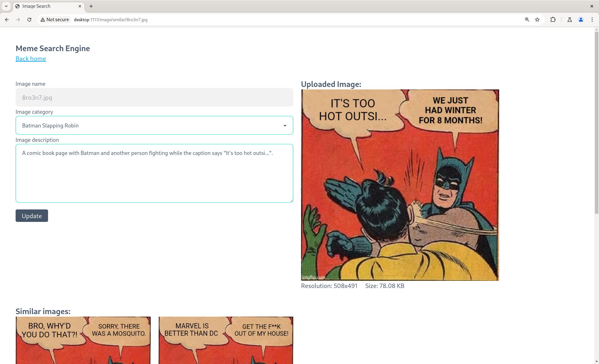Open Chrome experiments via the beaker icon

click(x=569, y=19)
